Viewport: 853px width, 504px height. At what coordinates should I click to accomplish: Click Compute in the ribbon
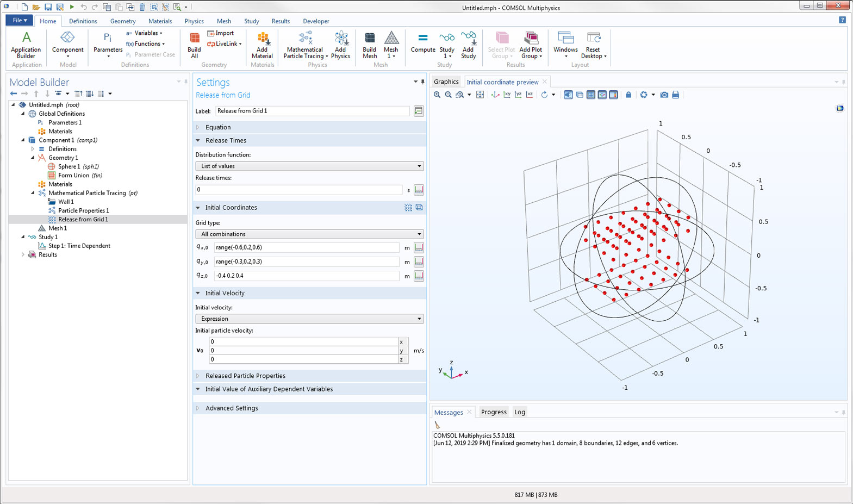pos(422,42)
